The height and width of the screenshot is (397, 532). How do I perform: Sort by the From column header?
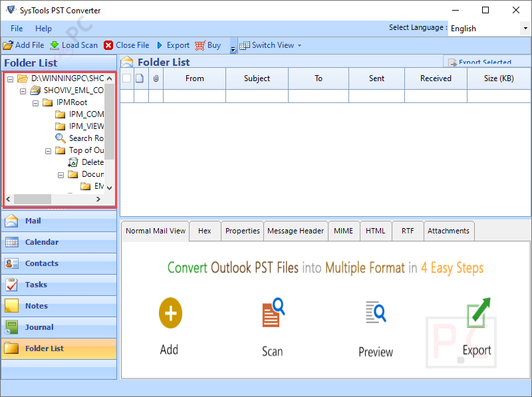[194, 78]
